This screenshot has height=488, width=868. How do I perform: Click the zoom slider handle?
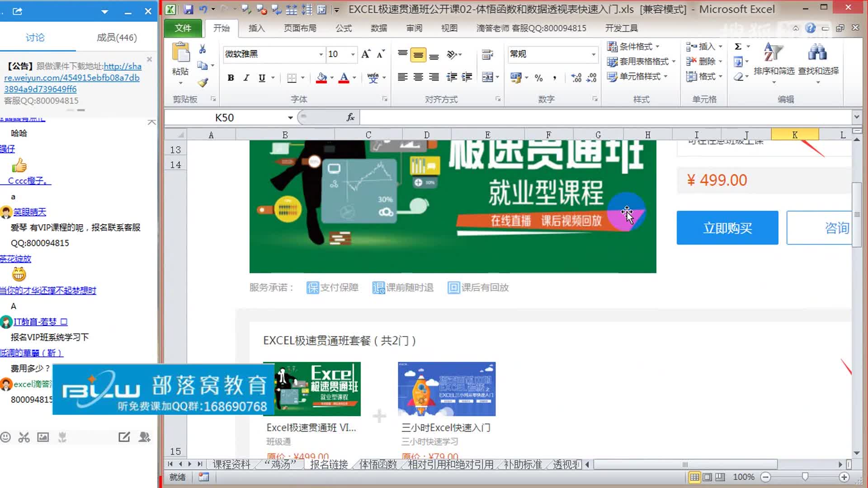(805, 477)
